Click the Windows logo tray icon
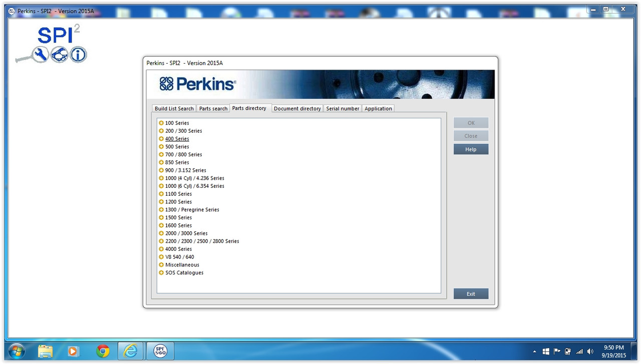The height and width of the screenshot is (364, 641). [546, 351]
